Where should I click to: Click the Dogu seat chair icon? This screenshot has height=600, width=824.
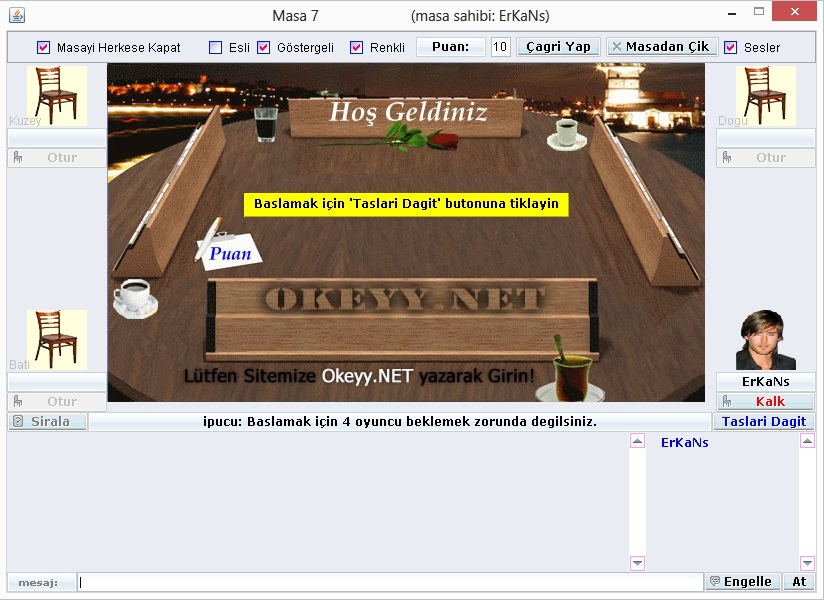tap(766, 96)
